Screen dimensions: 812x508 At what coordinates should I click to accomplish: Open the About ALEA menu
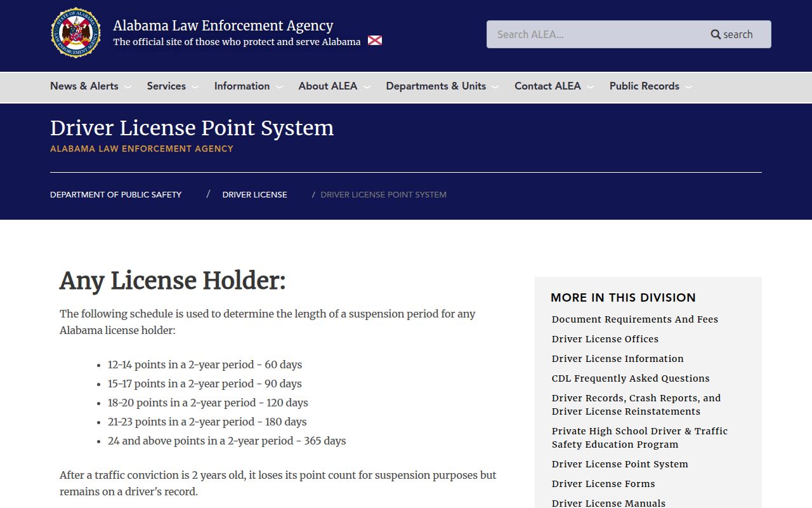coord(328,86)
